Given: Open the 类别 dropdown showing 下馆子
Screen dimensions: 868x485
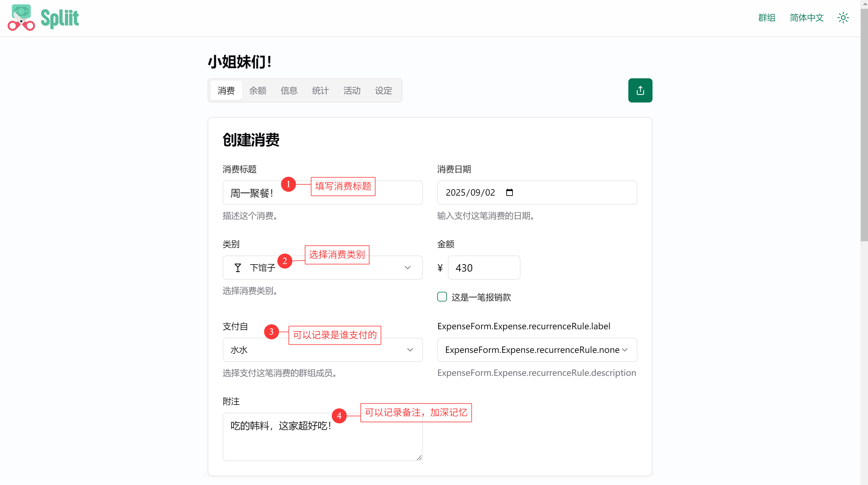Looking at the screenshot, I should (322, 268).
